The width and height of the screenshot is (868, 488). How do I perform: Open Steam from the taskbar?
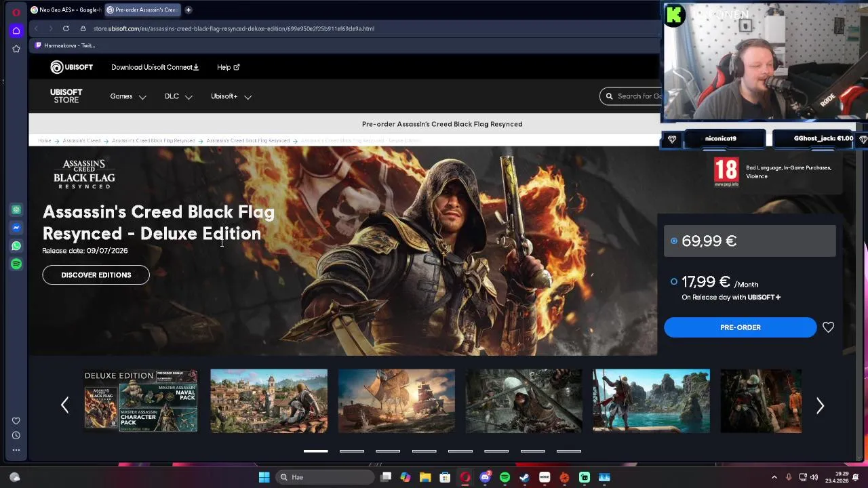(524, 477)
